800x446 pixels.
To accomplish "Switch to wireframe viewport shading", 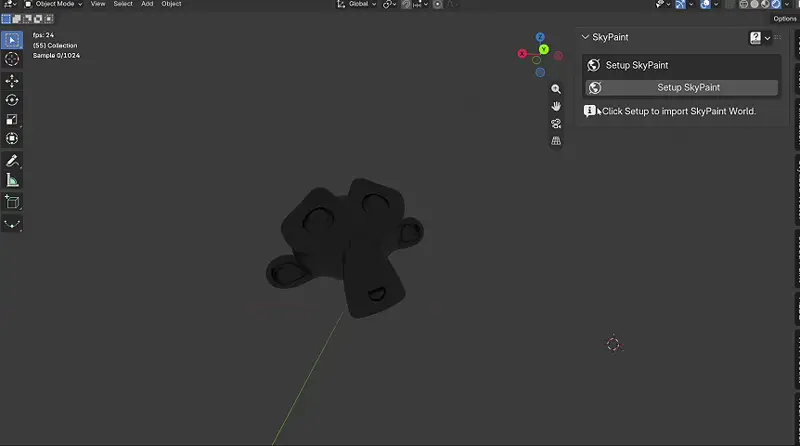I will click(x=744, y=4).
